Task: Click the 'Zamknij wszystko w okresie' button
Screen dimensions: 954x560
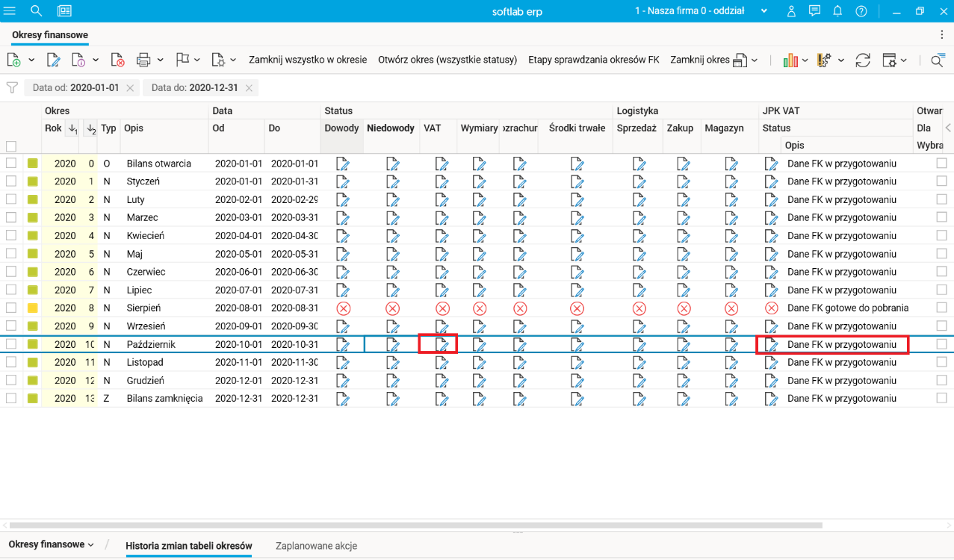Action: (x=308, y=60)
